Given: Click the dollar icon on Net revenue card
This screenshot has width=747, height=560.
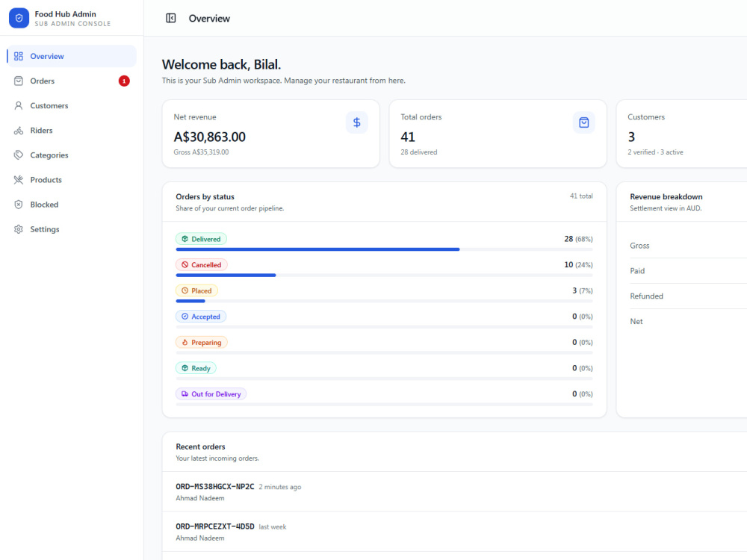Looking at the screenshot, I should tap(357, 122).
